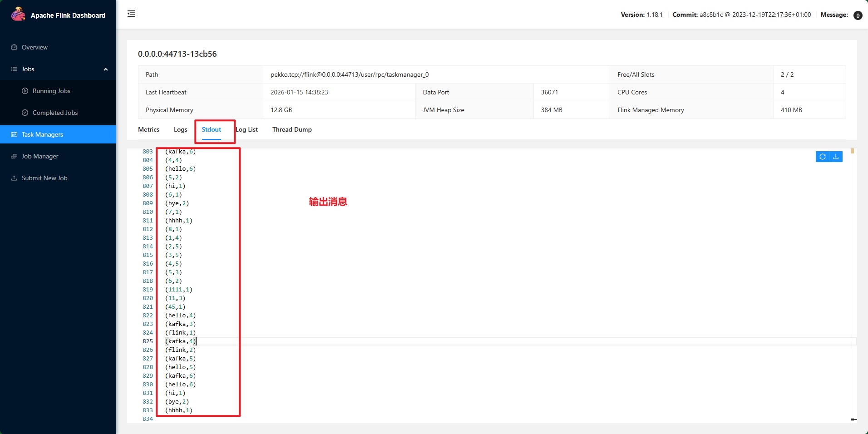This screenshot has width=868, height=434.
Task: Click the Job Manager icon in sidebar
Action: click(14, 156)
